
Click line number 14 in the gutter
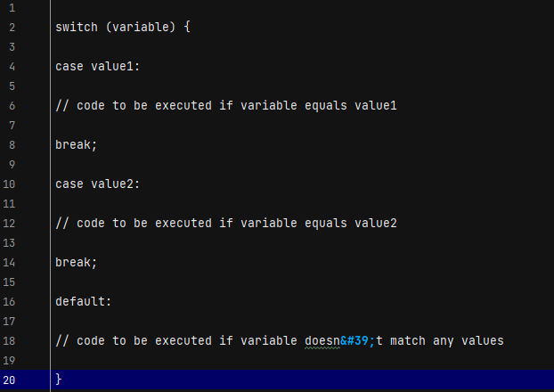[x=9, y=263]
